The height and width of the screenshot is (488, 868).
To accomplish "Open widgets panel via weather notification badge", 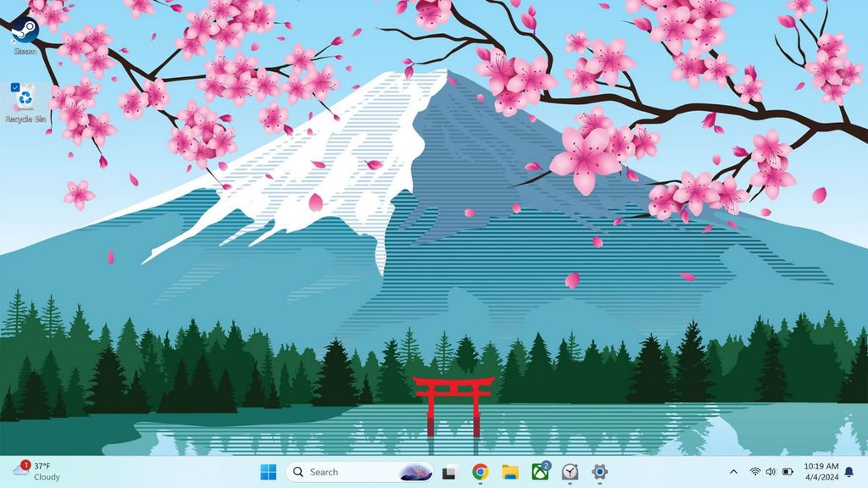I will click(25, 464).
